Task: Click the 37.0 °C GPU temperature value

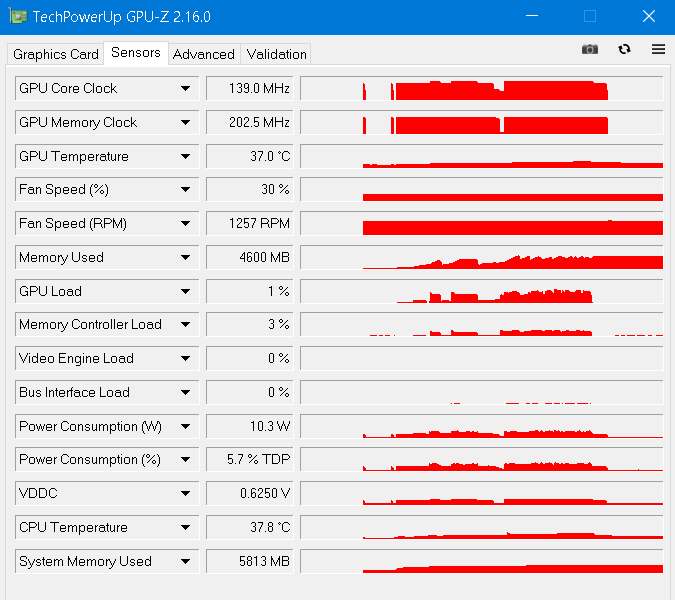Action: pos(250,156)
